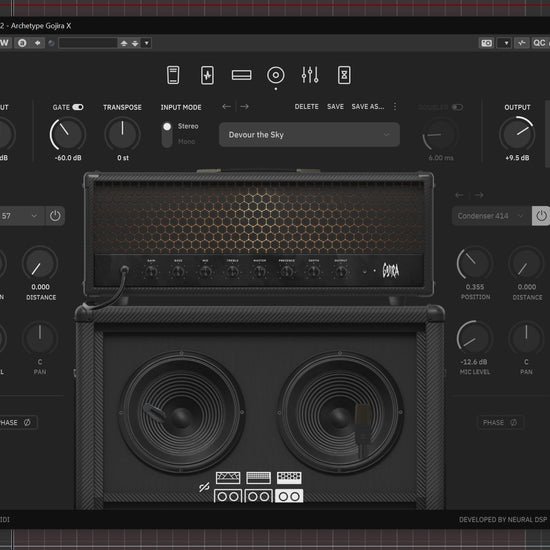Click the waveform icon beside QC
This screenshot has width=550, height=550.
[x=522, y=43]
